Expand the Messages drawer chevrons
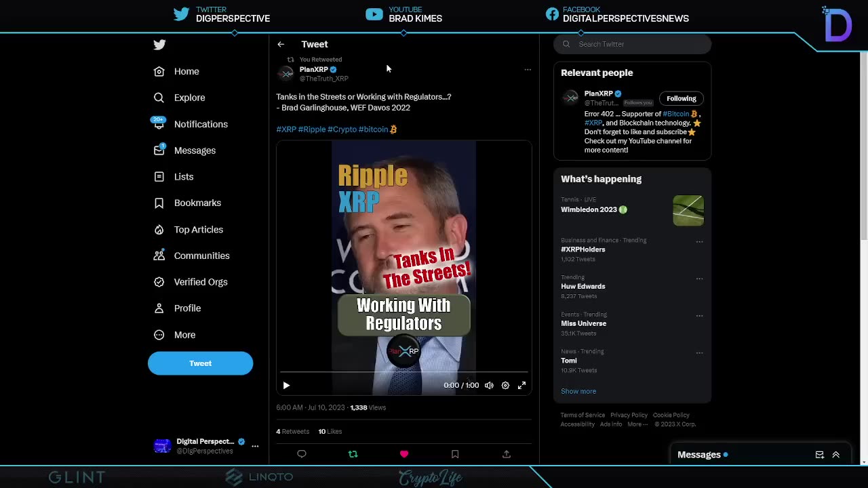This screenshot has width=868, height=488. pos(835,455)
